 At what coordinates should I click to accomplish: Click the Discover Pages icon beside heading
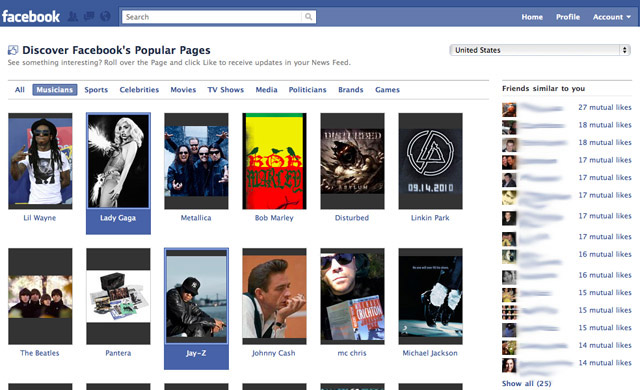(x=13, y=50)
